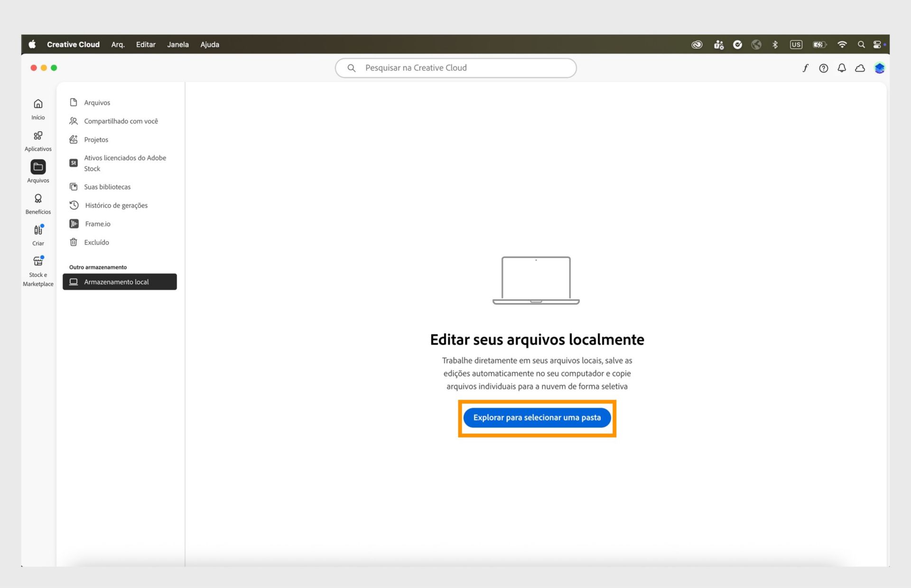Open the Arq. menu

tap(118, 45)
